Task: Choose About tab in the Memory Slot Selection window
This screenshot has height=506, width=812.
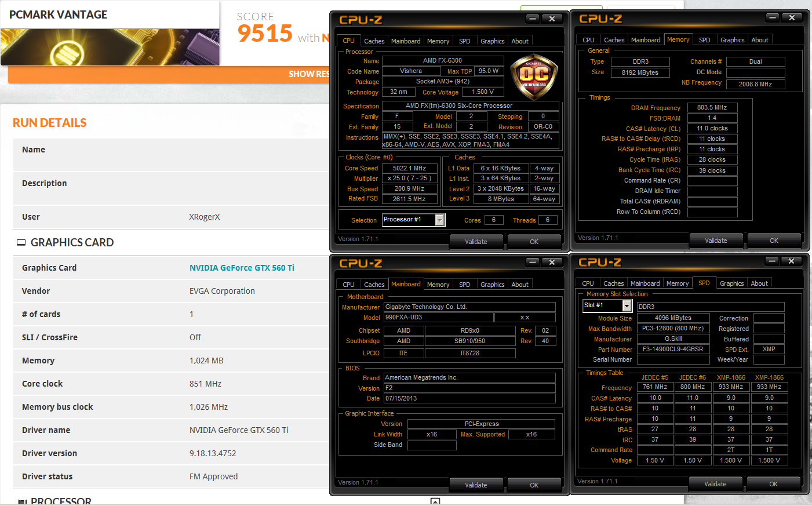Action: point(759,283)
